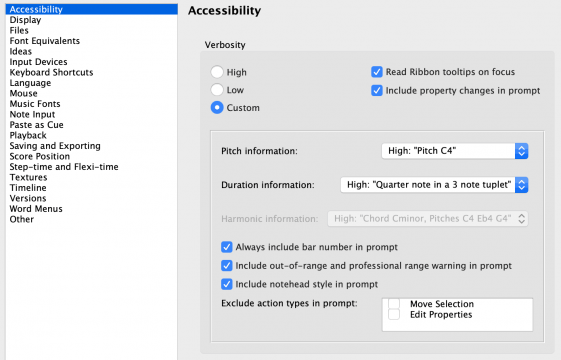This screenshot has height=360, width=561.
Task: Choose the Custom verbosity option
Action: pos(217,107)
